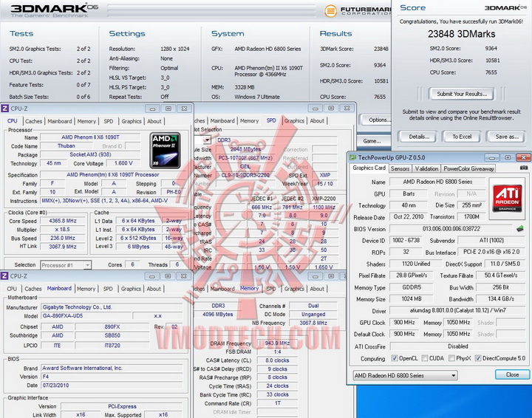532x418 pixels.
Task: Open Memory tab in the SPD window
Action: [250, 120]
